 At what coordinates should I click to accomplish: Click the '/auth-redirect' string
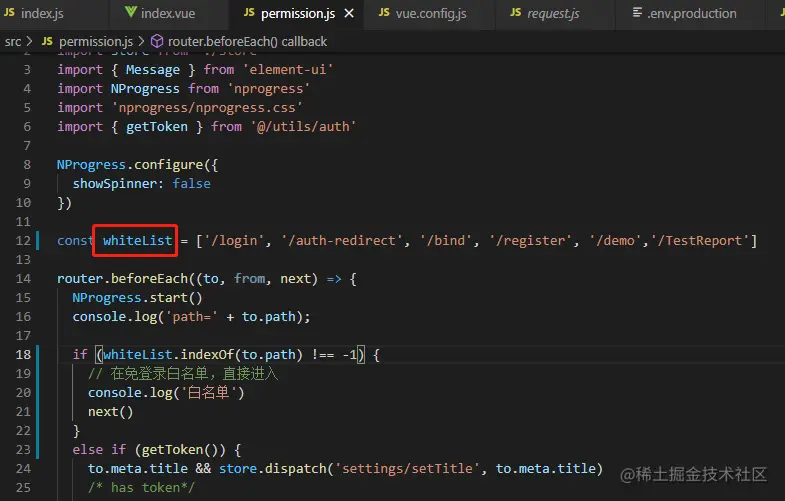[x=342, y=241]
